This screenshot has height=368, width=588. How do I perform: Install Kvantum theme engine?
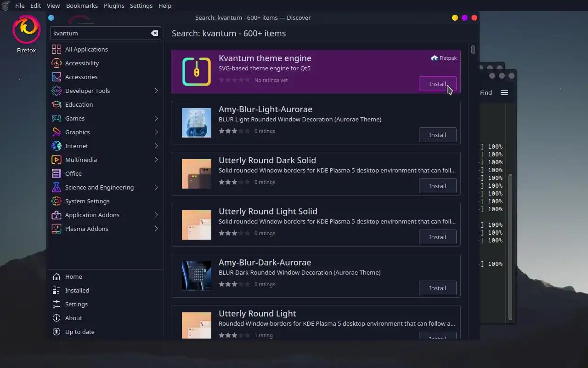[x=437, y=84]
